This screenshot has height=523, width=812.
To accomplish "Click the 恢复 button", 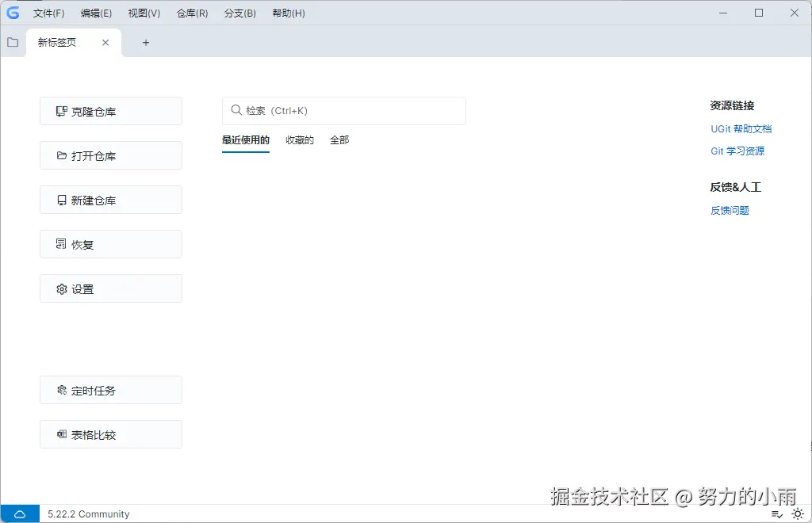I will pyautogui.click(x=111, y=244).
